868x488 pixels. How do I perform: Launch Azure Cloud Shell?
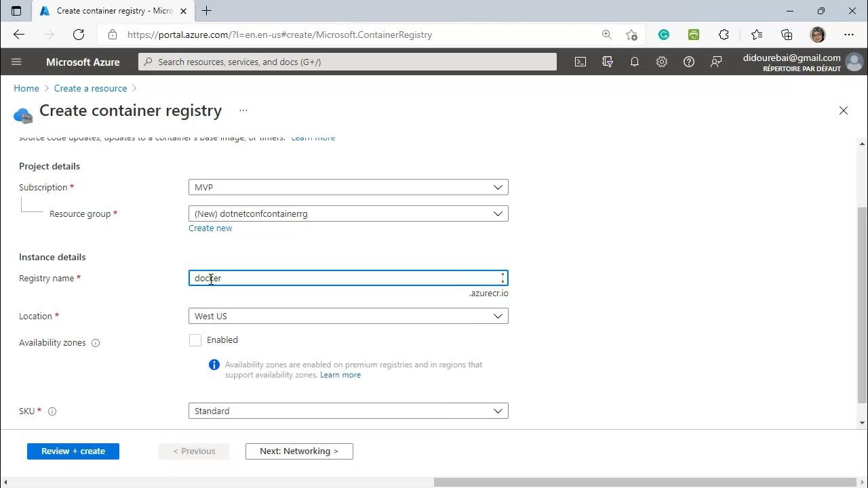(580, 62)
